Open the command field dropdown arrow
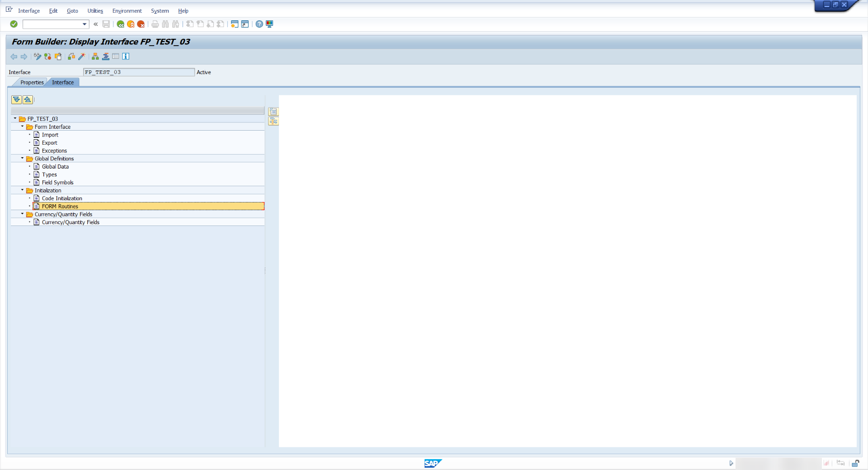Viewport: 868px width, 470px height. [84, 24]
